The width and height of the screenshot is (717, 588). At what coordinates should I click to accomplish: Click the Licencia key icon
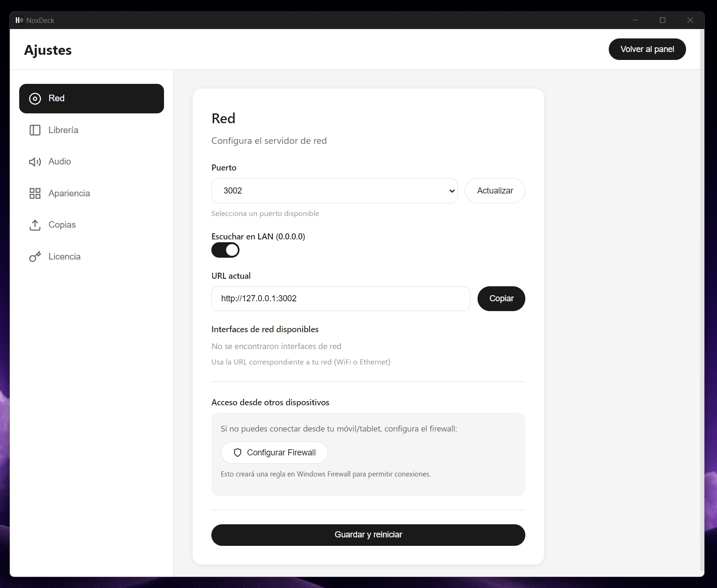(x=35, y=257)
